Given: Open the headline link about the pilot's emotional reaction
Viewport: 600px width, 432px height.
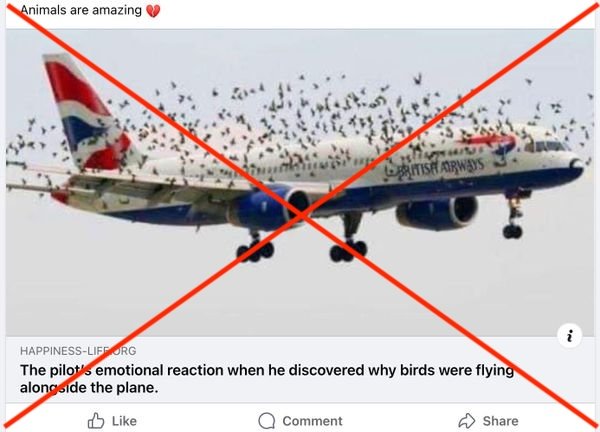Looking at the screenshot, I should click(x=267, y=379).
